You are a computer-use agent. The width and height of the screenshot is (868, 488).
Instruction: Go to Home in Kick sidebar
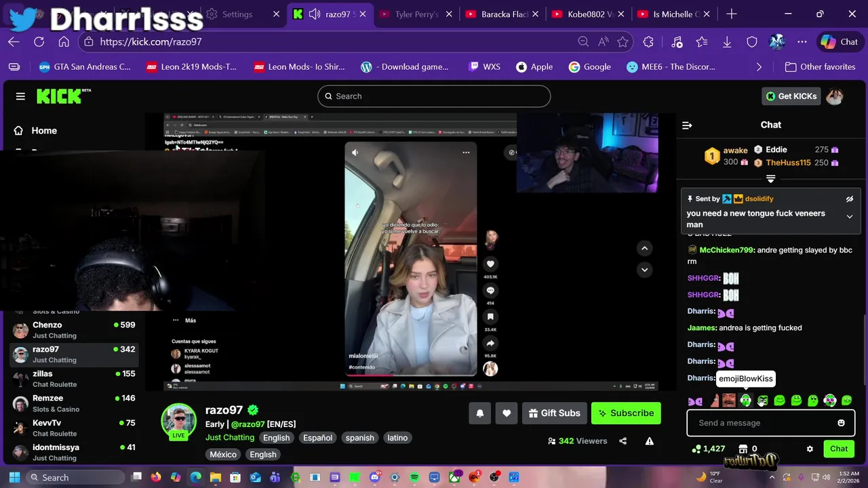(x=44, y=131)
